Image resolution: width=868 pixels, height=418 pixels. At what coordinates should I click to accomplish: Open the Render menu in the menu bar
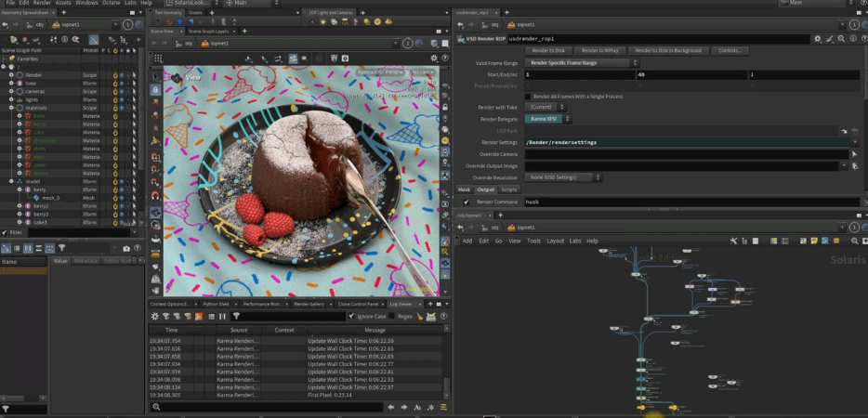pos(42,3)
